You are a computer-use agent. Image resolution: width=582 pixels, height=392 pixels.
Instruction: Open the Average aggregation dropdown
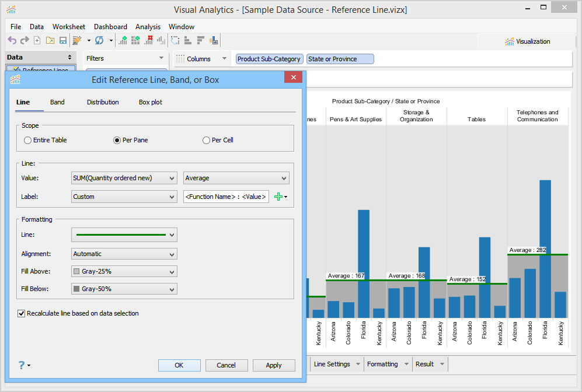[x=236, y=178]
